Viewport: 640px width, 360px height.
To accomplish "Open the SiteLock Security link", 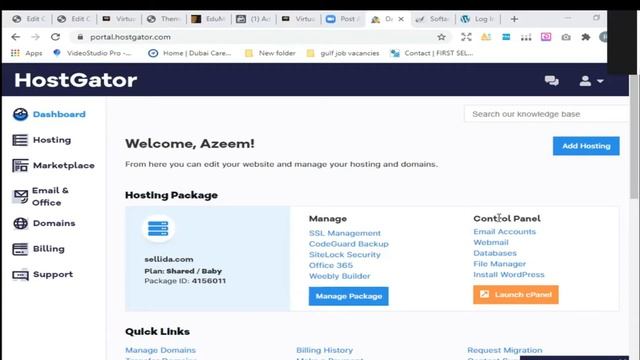I will [344, 254].
